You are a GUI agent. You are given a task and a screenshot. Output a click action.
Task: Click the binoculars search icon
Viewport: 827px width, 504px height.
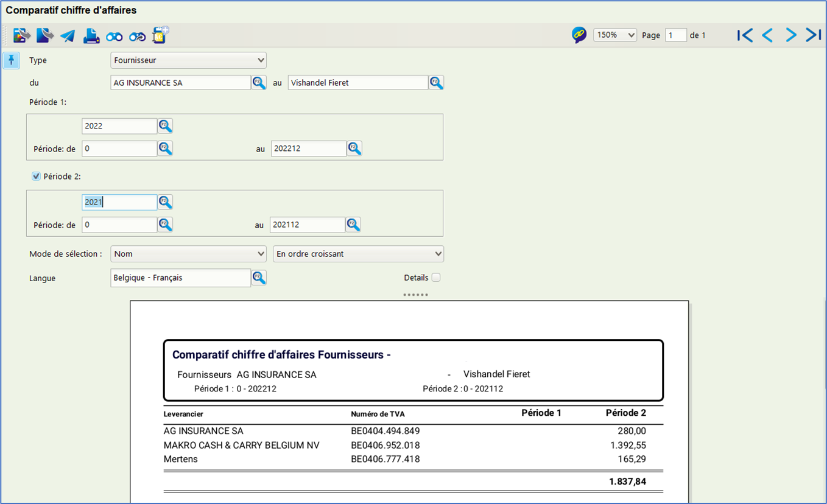coord(114,37)
